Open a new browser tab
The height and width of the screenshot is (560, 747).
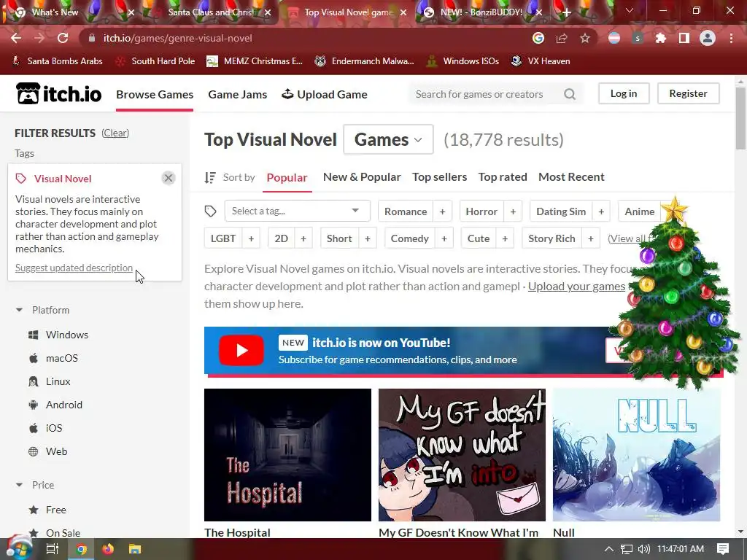click(x=566, y=12)
